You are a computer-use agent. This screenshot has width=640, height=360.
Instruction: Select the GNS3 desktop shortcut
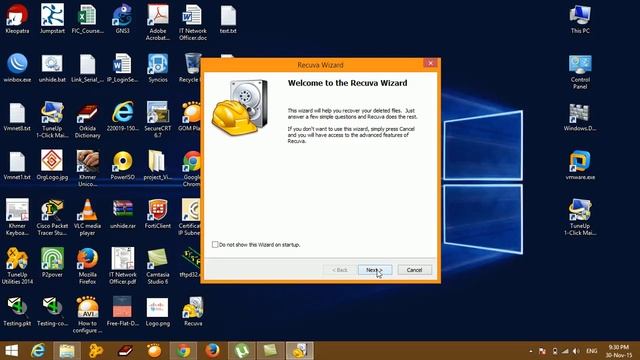[x=122, y=19]
